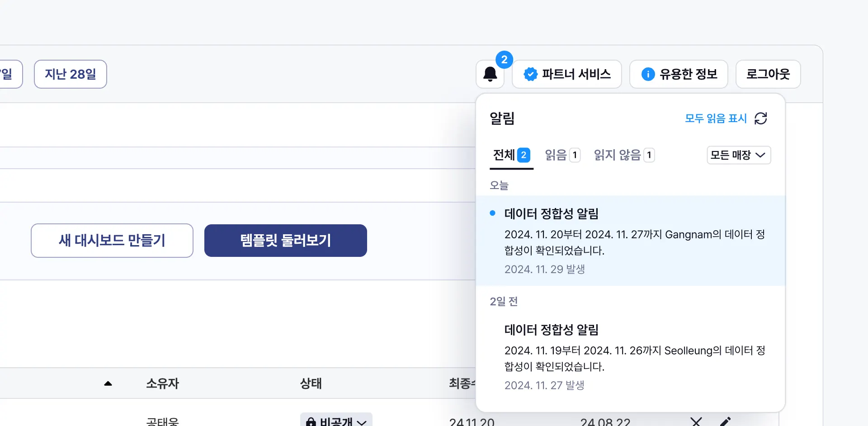868x426 pixels.
Task: Sort by the 소유자 column header
Action: coord(163,383)
